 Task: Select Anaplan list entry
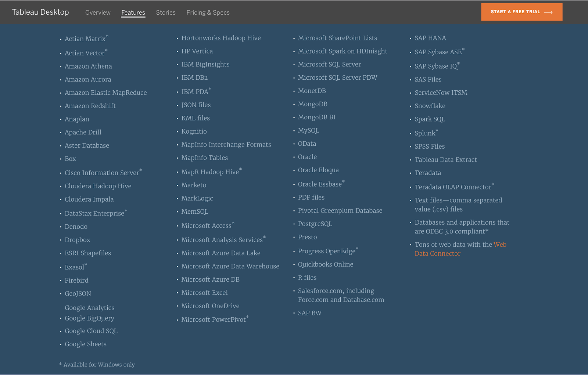click(77, 119)
